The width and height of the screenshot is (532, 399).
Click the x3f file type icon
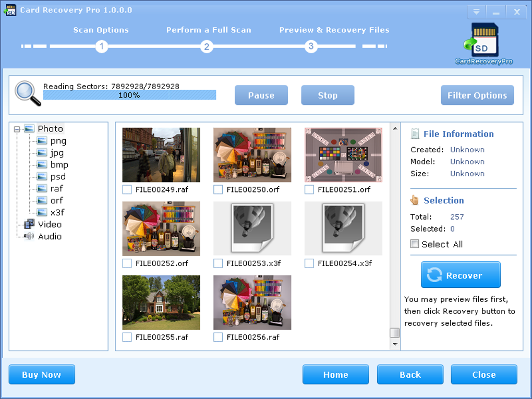pos(42,212)
